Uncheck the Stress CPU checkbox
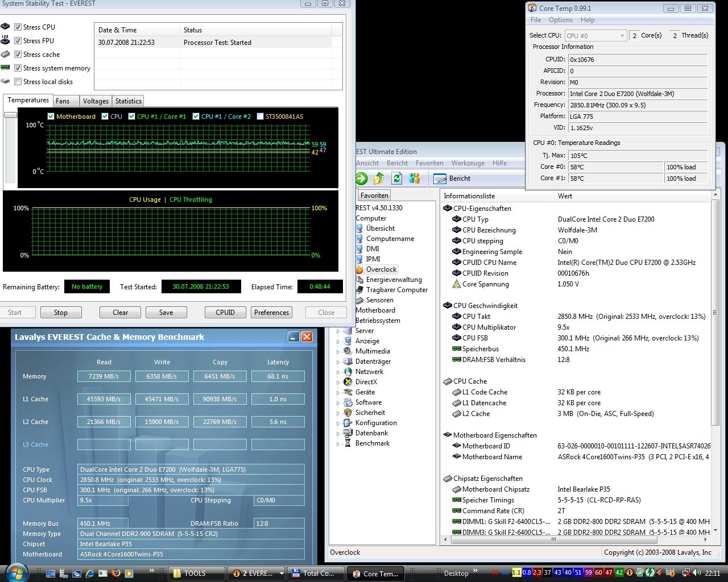 (18, 27)
